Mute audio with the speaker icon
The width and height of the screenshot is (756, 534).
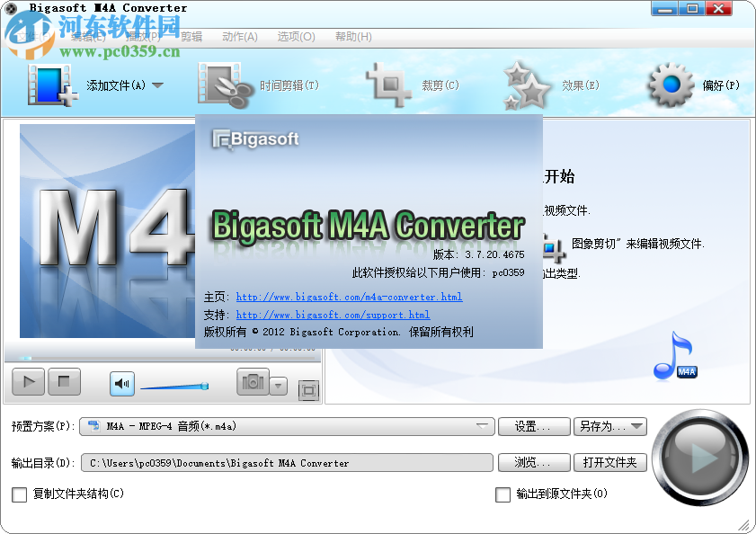[x=120, y=382]
